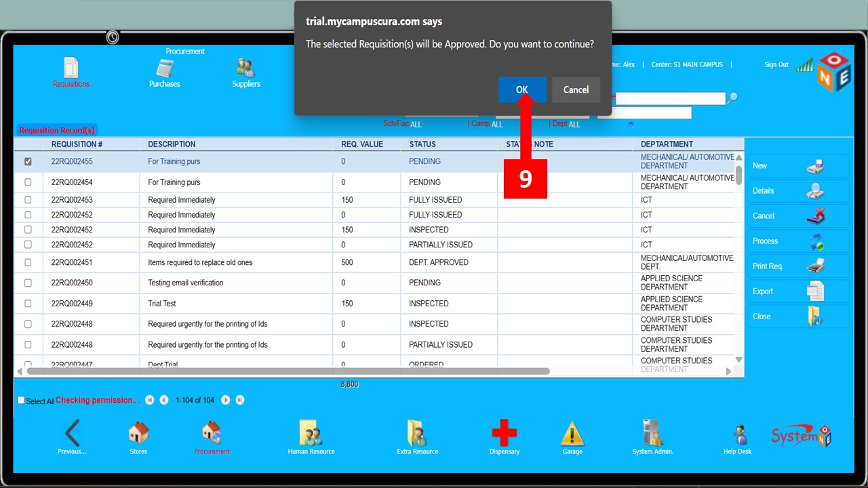Screen dimensions: 868x488
Task: Click the Stores house icon
Action: coord(138,433)
